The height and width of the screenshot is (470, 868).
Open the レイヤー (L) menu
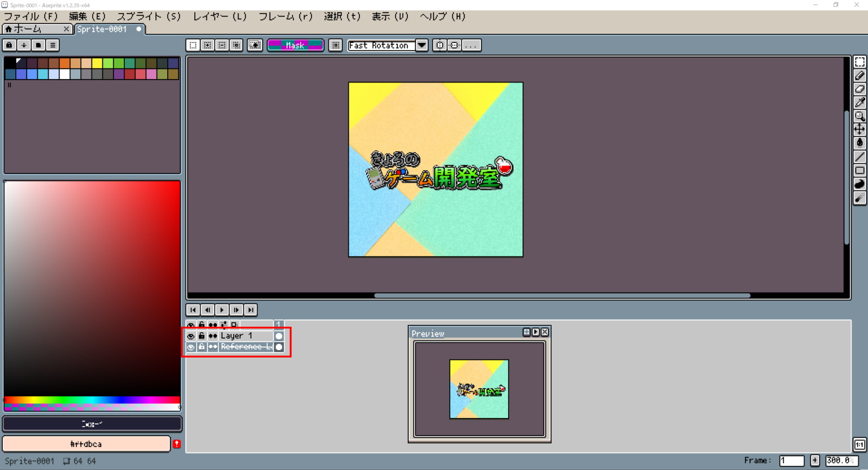(x=219, y=16)
